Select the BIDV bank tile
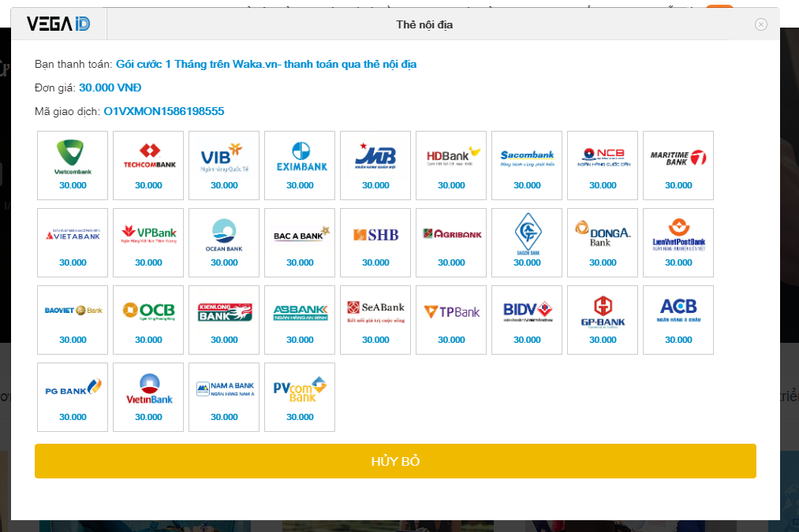799x532 pixels. (x=527, y=319)
